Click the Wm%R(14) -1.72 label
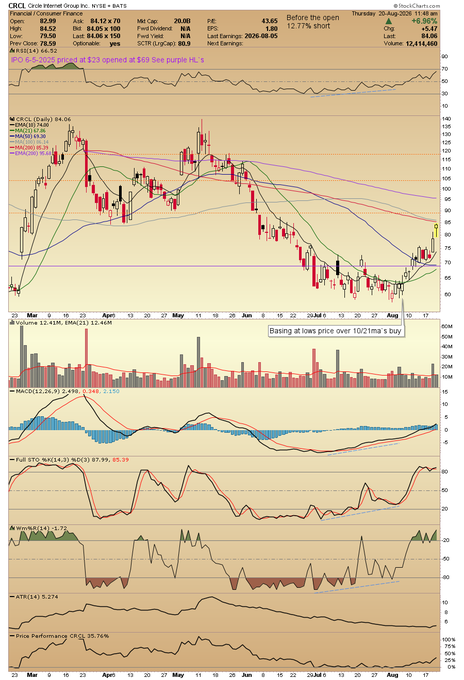This screenshot has height=680, width=464. pos(42,528)
